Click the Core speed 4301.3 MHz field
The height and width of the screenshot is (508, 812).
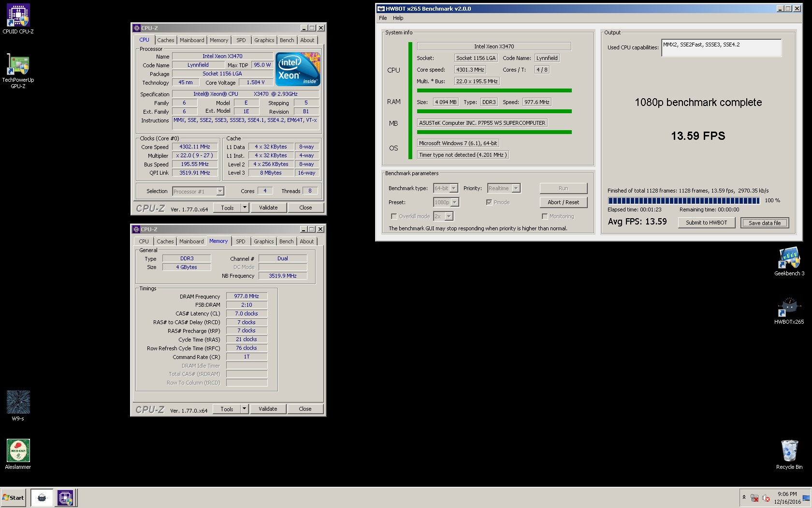pyautogui.click(x=470, y=70)
